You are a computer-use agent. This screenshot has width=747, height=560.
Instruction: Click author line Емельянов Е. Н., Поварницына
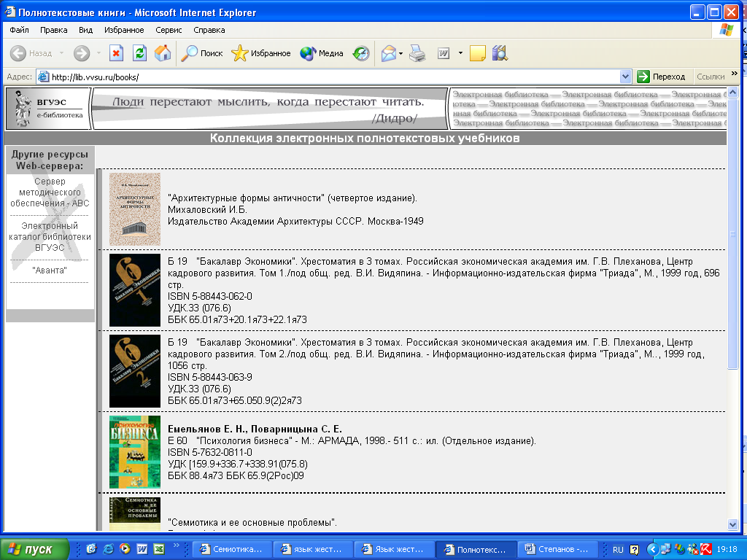click(x=255, y=429)
